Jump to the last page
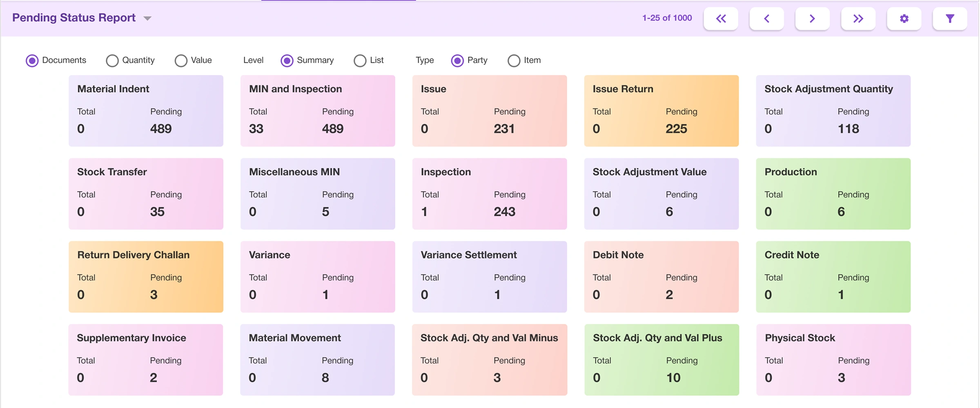The height and width of the screenshot is (408, 980). (x=858, y=19)
